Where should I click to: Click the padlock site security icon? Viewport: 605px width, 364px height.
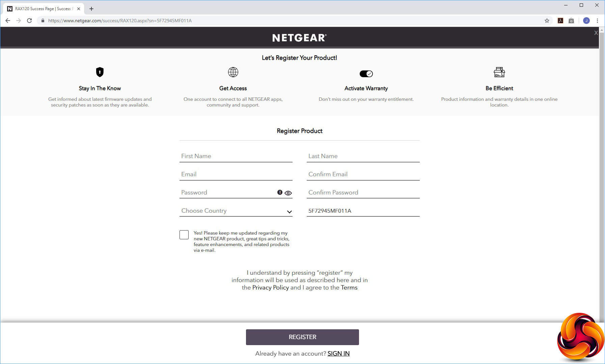tap(43, 21)
